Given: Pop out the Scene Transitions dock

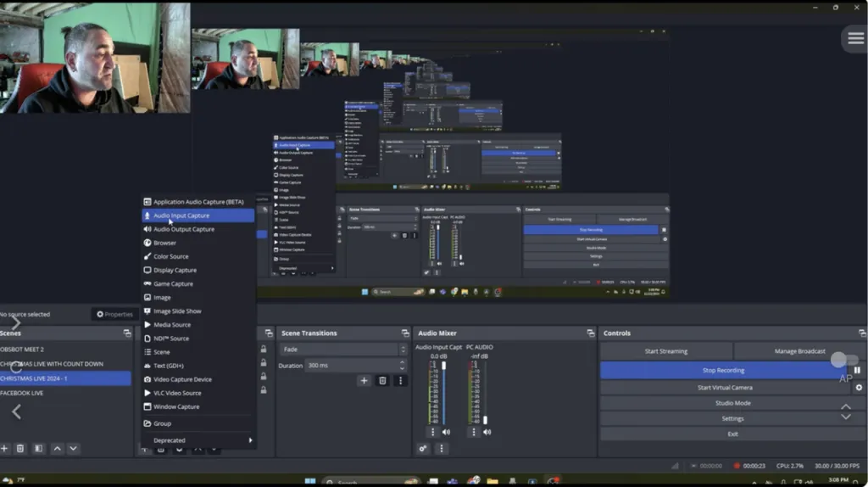Looking at the screenshot, I should click(405, 333).
